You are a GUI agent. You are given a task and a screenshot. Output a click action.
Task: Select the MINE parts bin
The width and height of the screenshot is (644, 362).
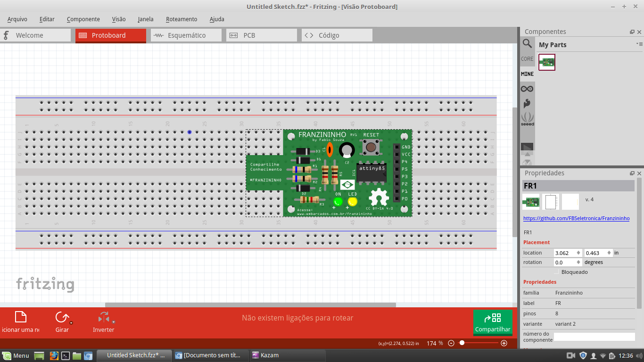(527, 74)
